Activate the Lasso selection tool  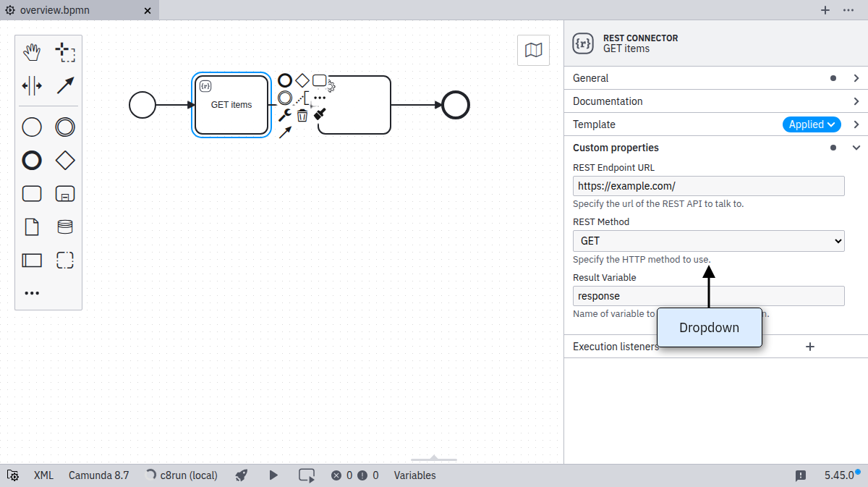(x=65, y=52)
